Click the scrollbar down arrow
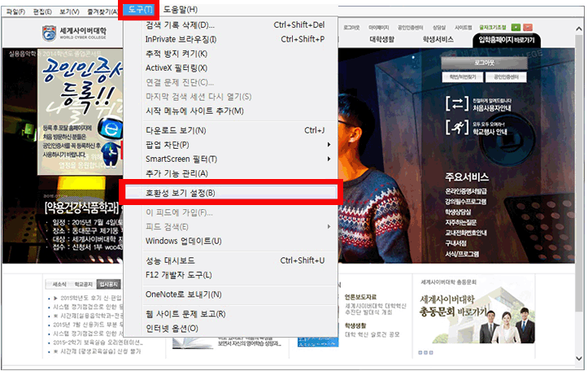 578,358
